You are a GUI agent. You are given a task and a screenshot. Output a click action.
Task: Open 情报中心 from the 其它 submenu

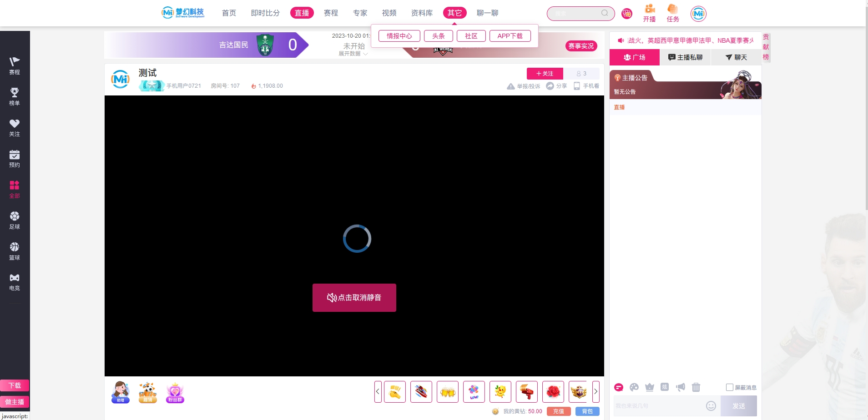pyautogui.click(x=399, y=36)
